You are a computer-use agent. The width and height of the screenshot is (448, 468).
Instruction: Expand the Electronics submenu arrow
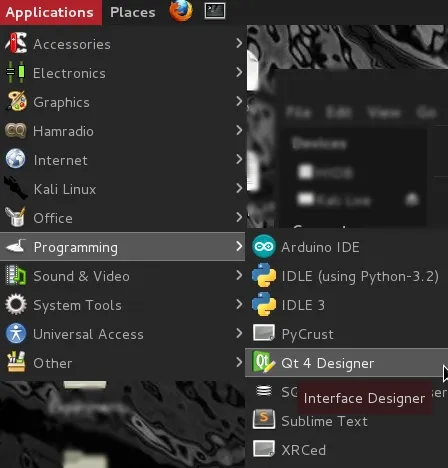[239, 72]
